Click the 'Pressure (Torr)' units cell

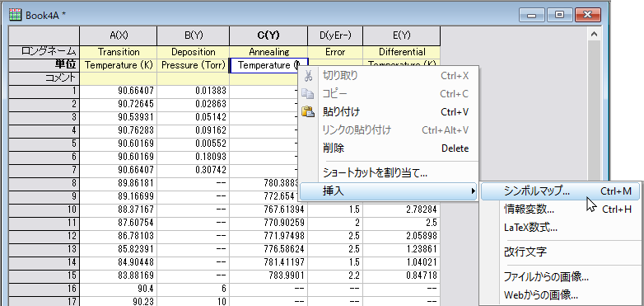pos(193,65)
